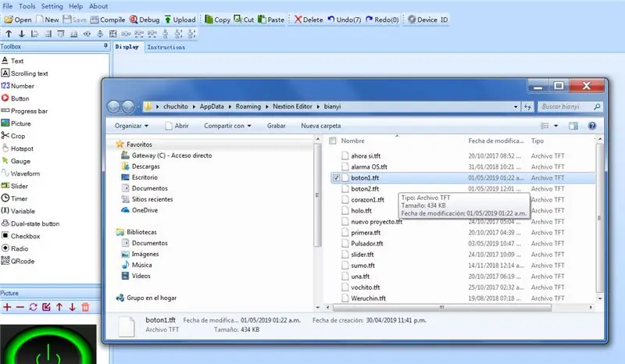This screenshot has height=364, width=625.
Task: Compile the Nextion project
Action: 108,20
